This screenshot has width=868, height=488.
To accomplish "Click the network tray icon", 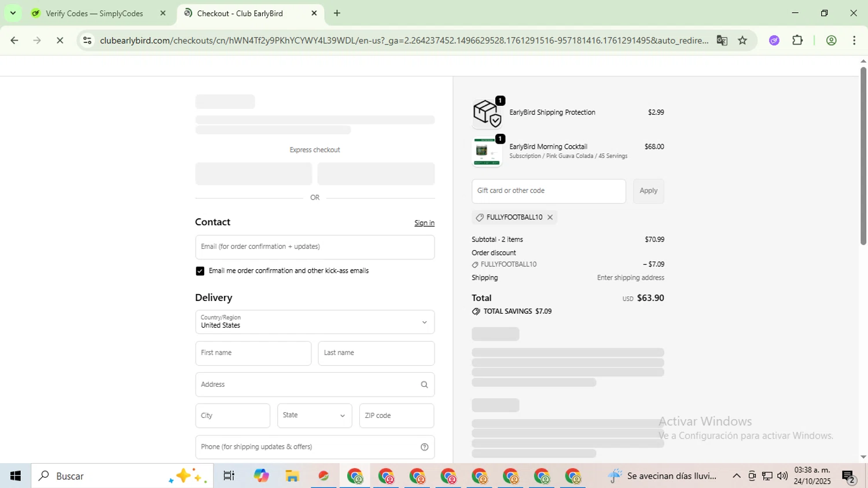I will (767, 476).
